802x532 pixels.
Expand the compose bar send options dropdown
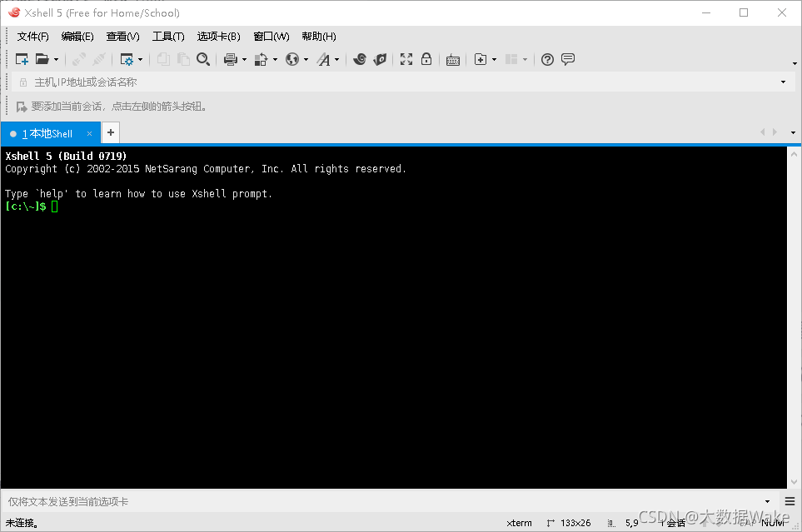pyautogui.click(x=766, y=501)
